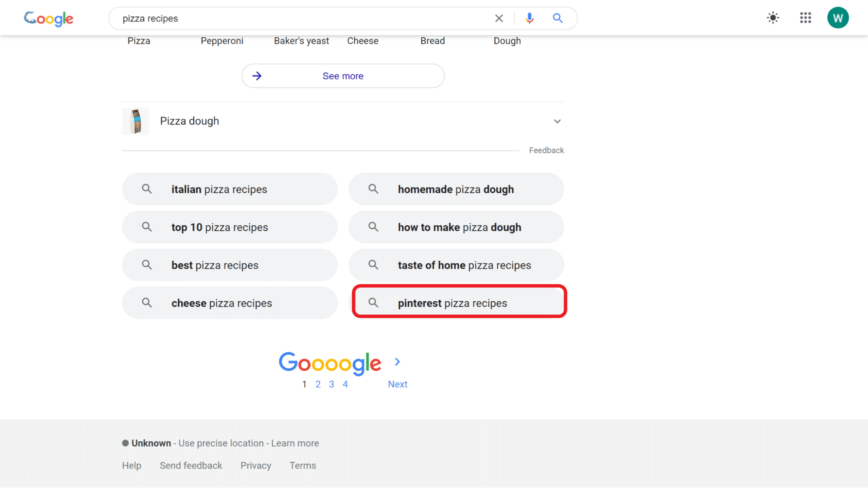Click the chevron arrow in See more button
The height and width of the screenshot is (488, 868).
(257, 75)
